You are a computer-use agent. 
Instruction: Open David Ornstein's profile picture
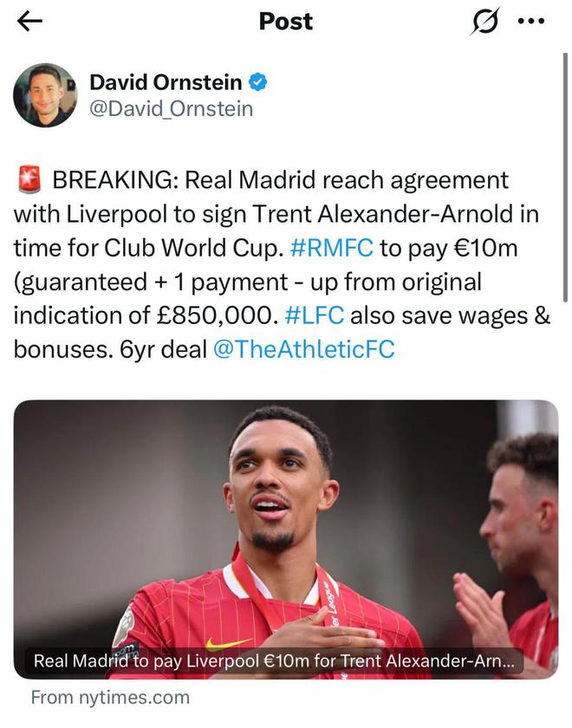[45, 95]
